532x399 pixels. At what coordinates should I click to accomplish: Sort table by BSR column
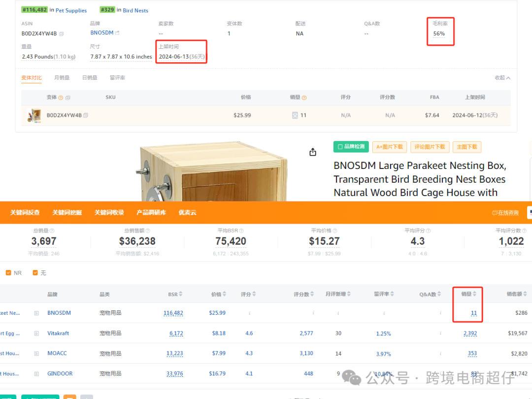tap(175, 294)
